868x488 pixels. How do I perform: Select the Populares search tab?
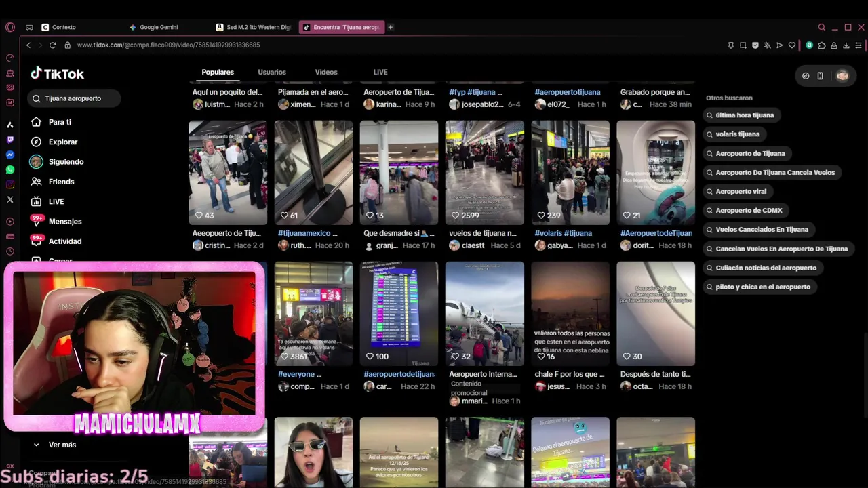click(x=218, y=72)
